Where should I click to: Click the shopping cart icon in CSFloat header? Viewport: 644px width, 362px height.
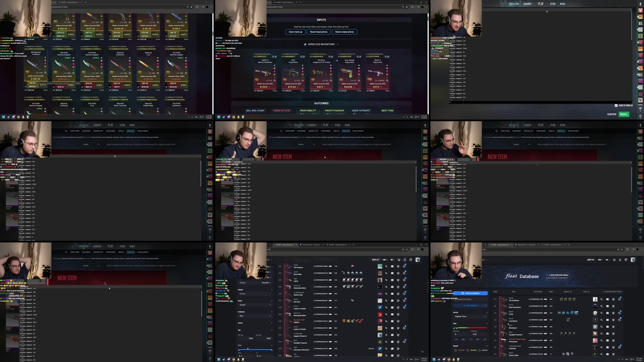399,260
